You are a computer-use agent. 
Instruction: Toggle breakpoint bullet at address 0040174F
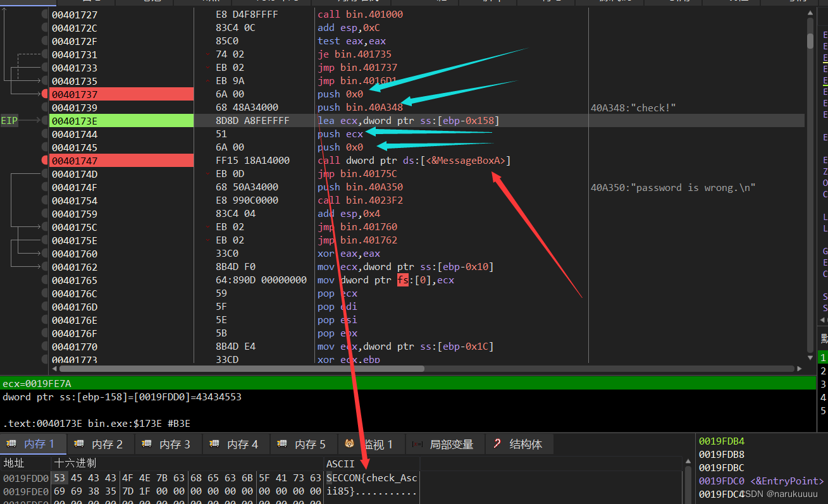tap(45, 187)
